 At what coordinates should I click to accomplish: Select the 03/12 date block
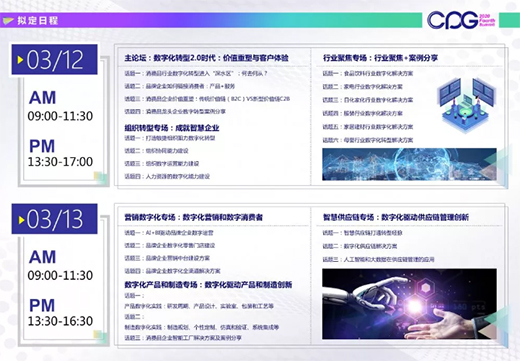coord(55,59)
